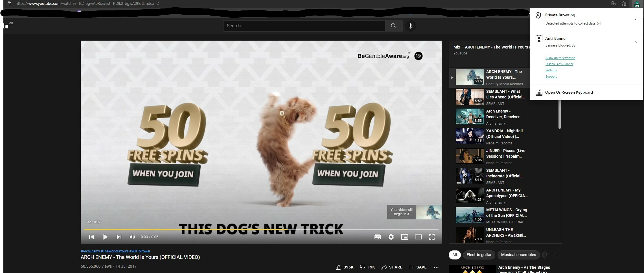Toggle subtitles/closed captions in the player
Screen dimensions: 644x273
[x=378, y=237]
